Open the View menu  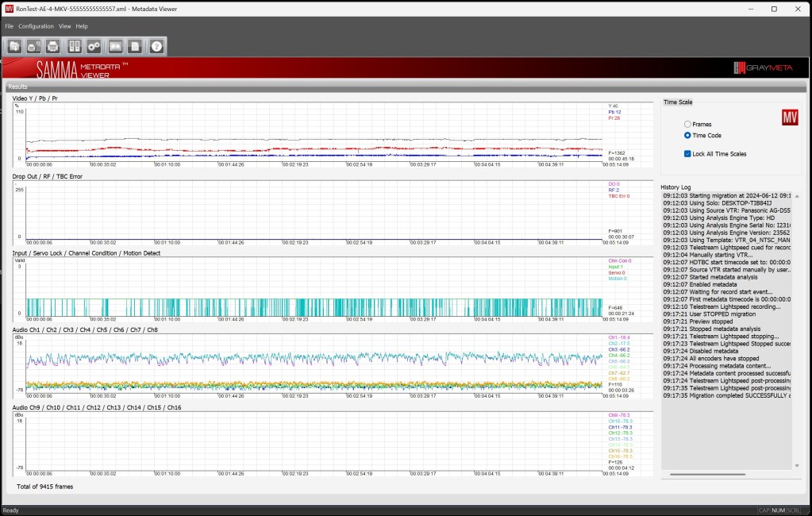(x=64, y=26)
